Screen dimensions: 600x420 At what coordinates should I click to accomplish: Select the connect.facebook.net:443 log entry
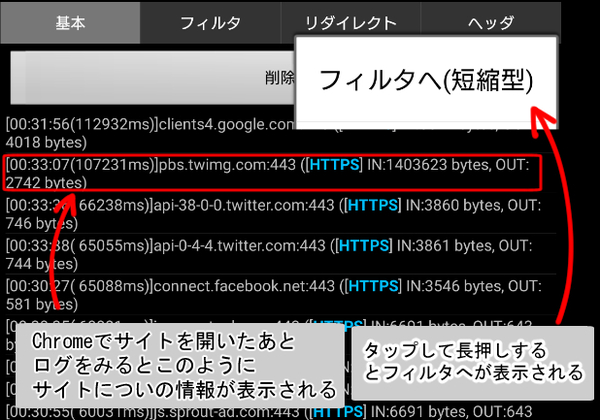pos(280,295)
